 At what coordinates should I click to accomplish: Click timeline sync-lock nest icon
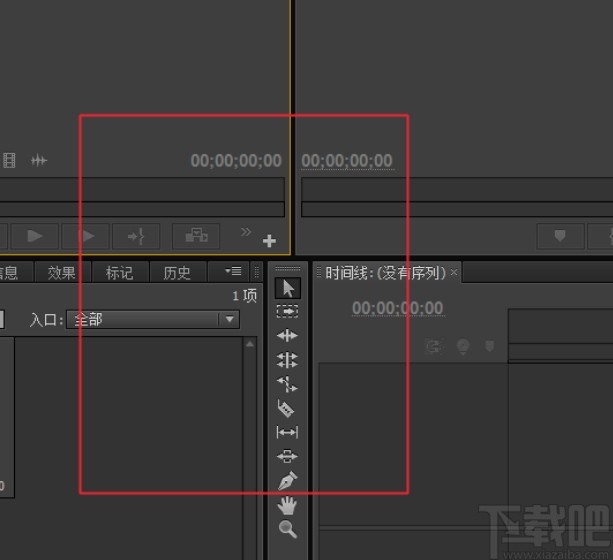pyautogui.click(x=463, y=346)
